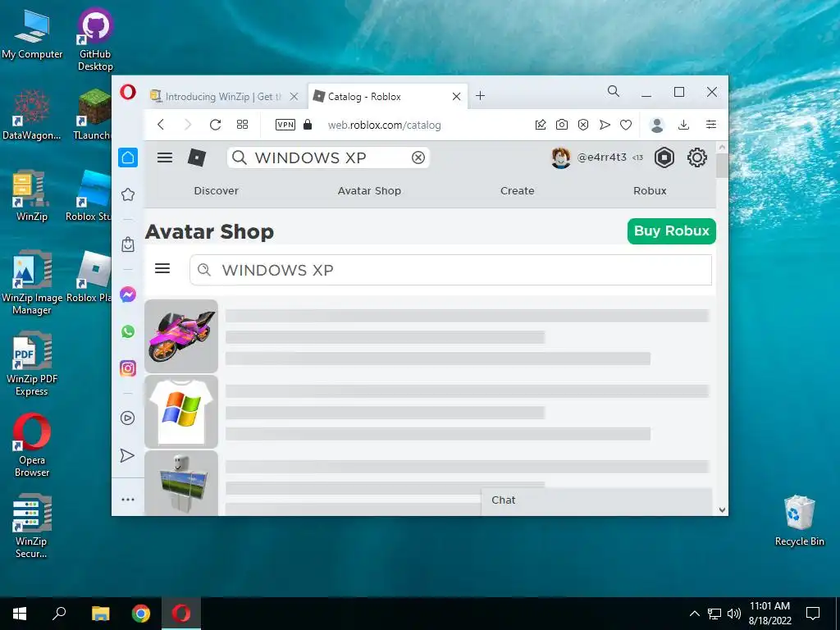This screenshot has width=840, height=630.
Task: Open My Flow arrow in Opera sidebar
Action: pyautogui.click(x=127, y=455)
